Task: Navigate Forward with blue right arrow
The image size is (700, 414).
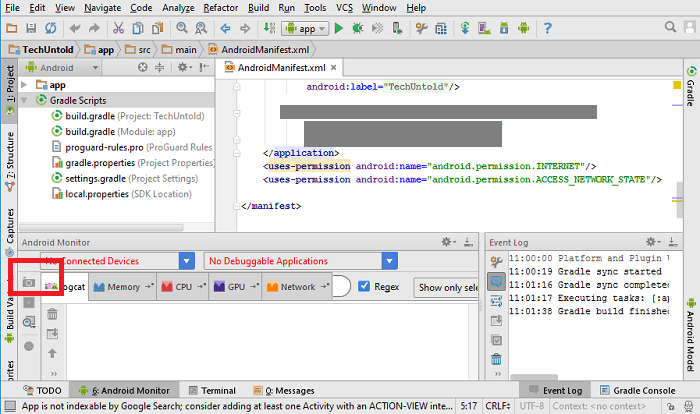Action: [245, 29]
